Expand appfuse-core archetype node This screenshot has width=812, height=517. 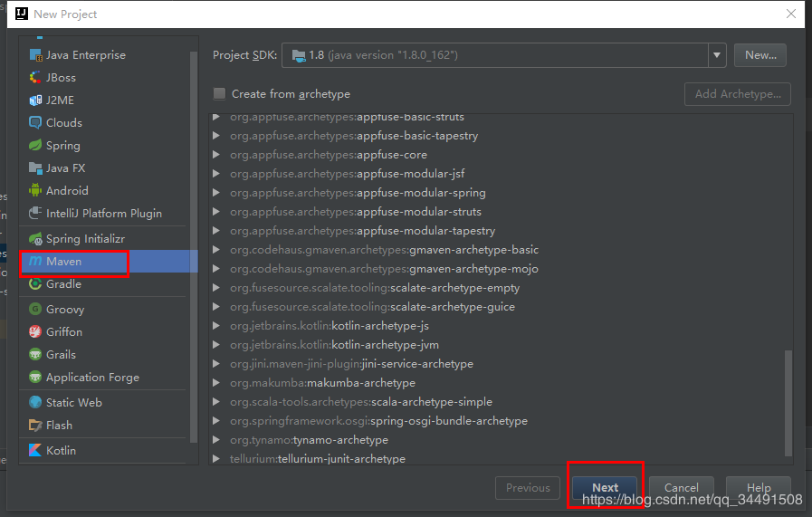click(216, 155)
